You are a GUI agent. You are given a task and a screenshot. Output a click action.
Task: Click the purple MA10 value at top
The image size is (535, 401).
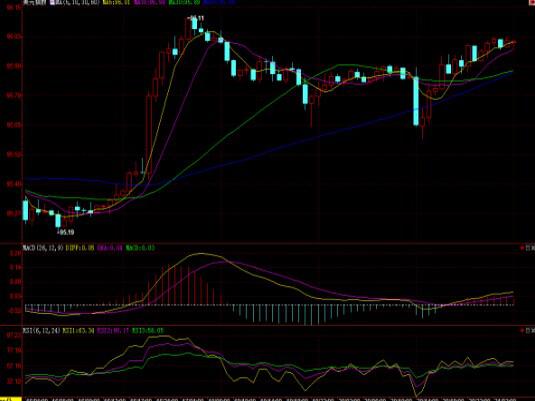pyautogui.click(x=150, y=2)
